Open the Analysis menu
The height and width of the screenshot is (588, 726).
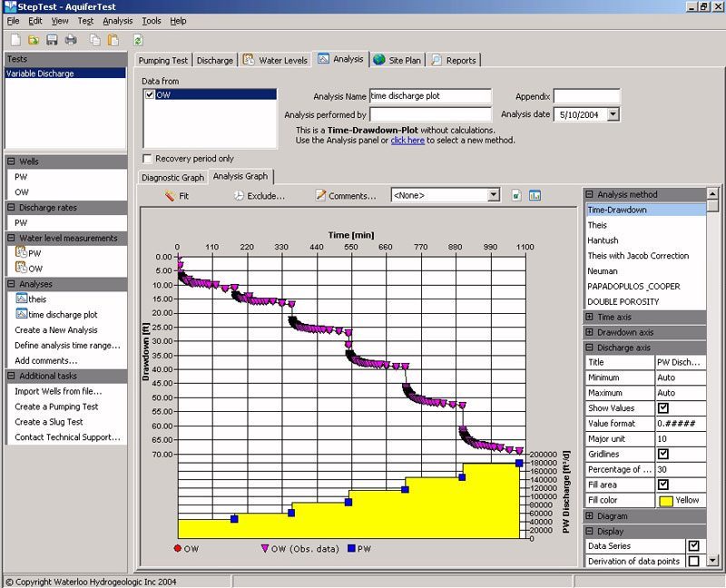click(118, 21)
